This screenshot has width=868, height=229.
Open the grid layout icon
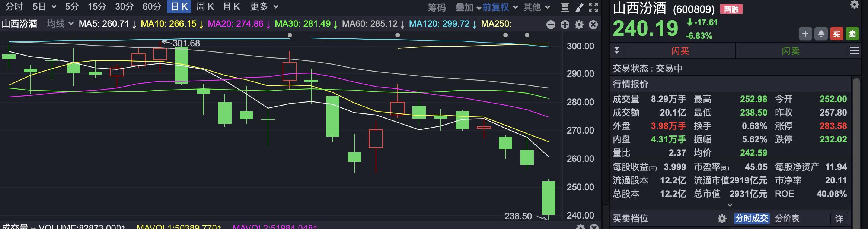(x=565, y=7)
